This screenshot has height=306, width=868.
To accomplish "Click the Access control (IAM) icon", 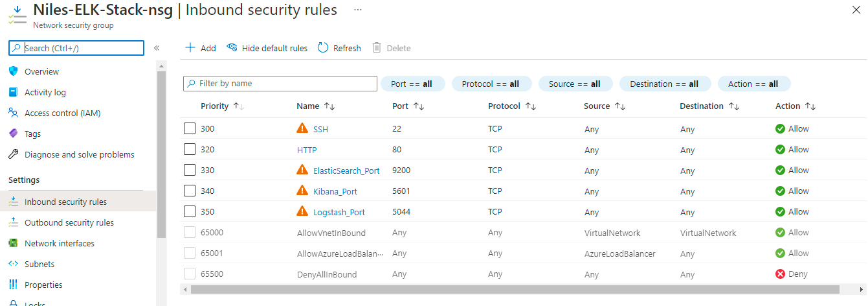I will (13, 113).
